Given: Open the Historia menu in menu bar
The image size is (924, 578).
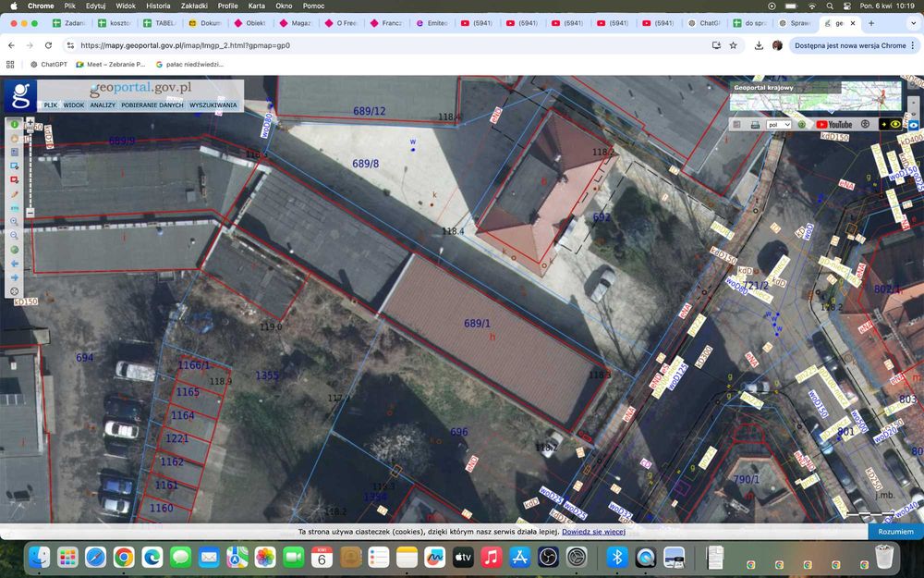Looking at the screenshot, I should 158,6.
